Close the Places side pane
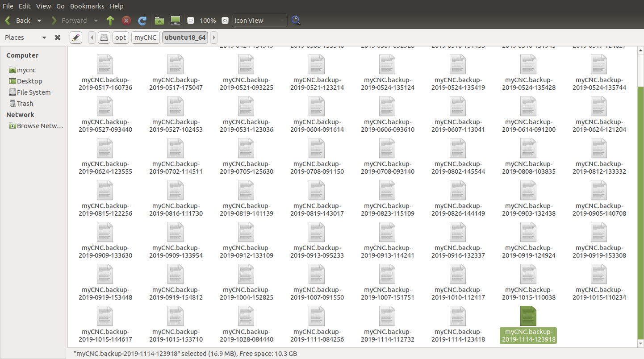This screenshot has height=359, width=644. coord(58,38)
